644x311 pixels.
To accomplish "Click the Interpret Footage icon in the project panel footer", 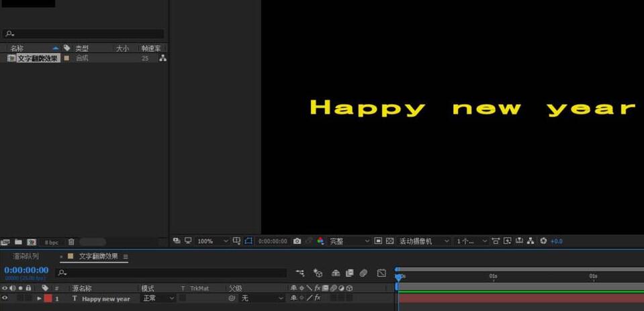I will coord(5,242).
